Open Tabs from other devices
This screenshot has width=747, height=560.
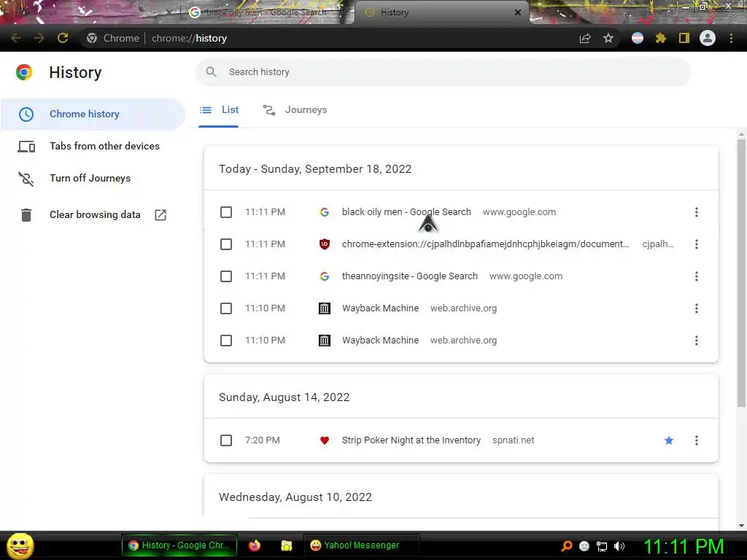(x=93, y=146)
